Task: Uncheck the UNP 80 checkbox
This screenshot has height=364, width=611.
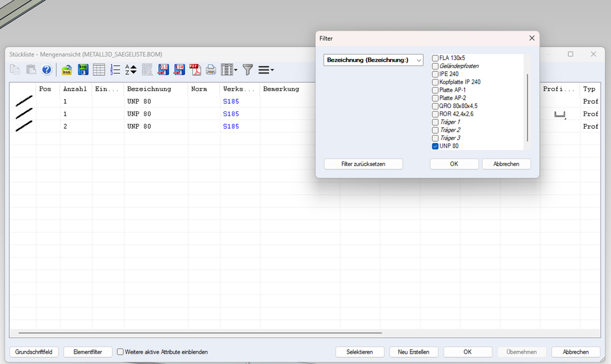Action: pyautogui.click(x=435, y=146)
